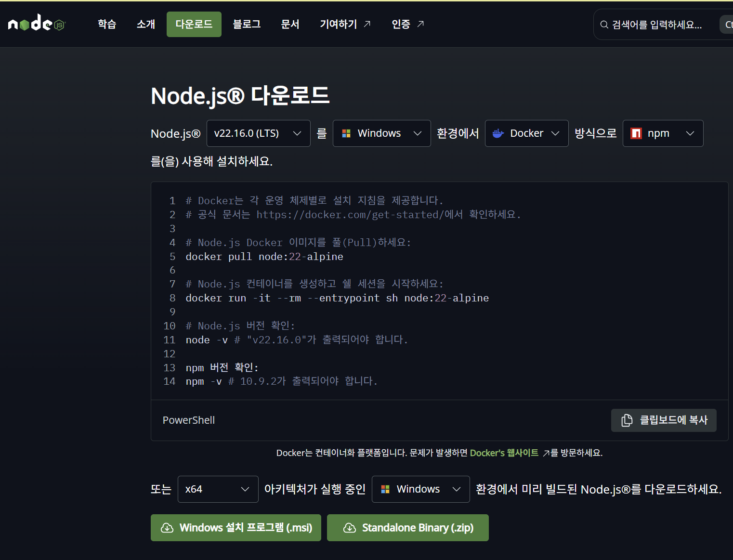Image resolution: width=733 pixels, height=560 pixels.
Task: Open the 기여하기 external link
Action: (x=345, y=24)
